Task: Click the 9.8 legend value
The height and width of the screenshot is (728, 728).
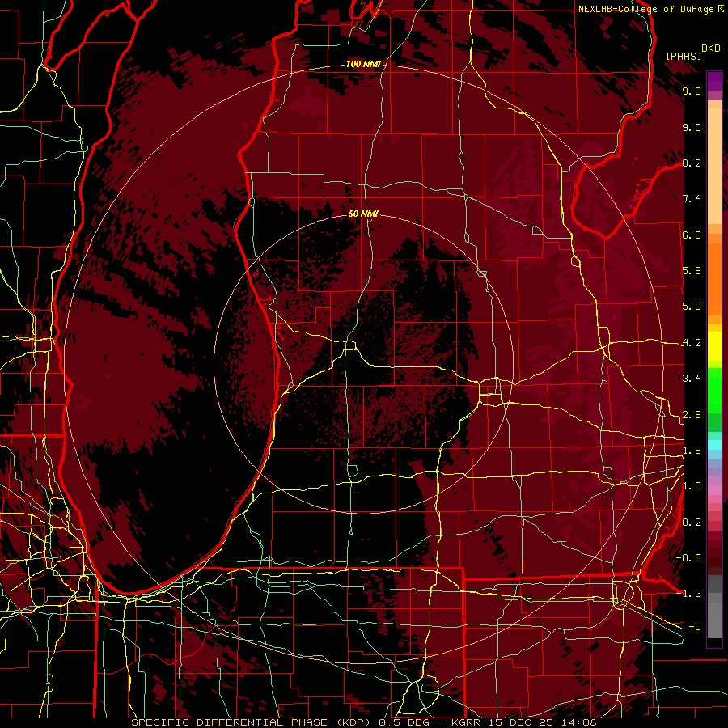Action: (692, 91)
